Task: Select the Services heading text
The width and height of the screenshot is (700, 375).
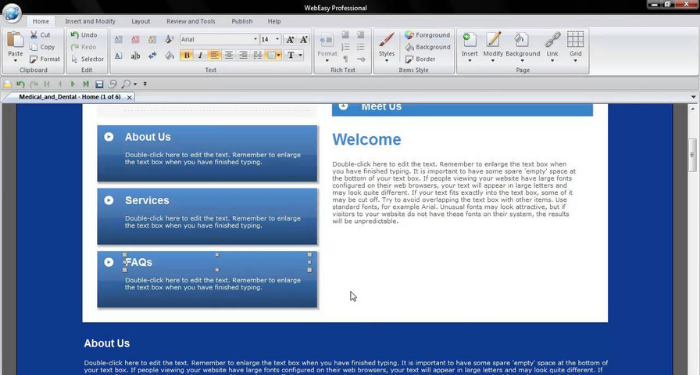Action: click(x=147, y=200)
